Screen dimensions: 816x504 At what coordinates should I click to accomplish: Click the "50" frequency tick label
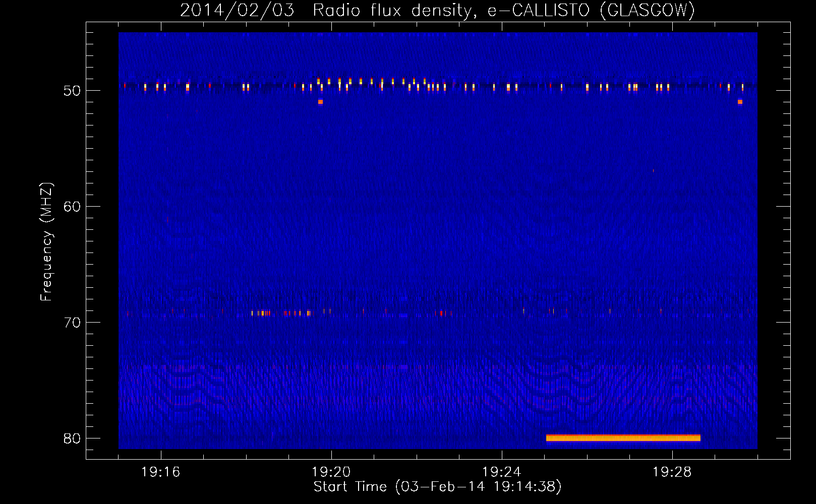click(x=72, y=91)
